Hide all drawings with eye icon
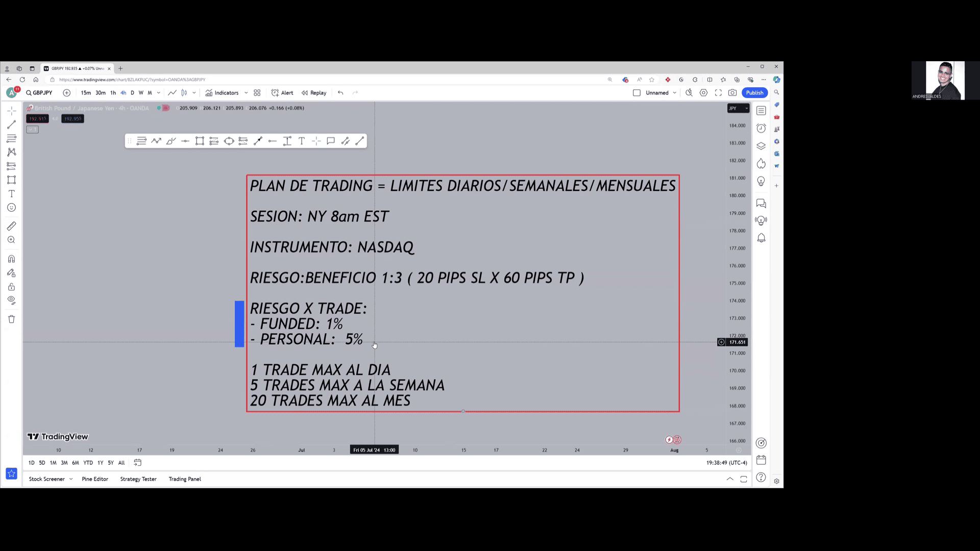The image size is (980, 551). coord(11,300)
